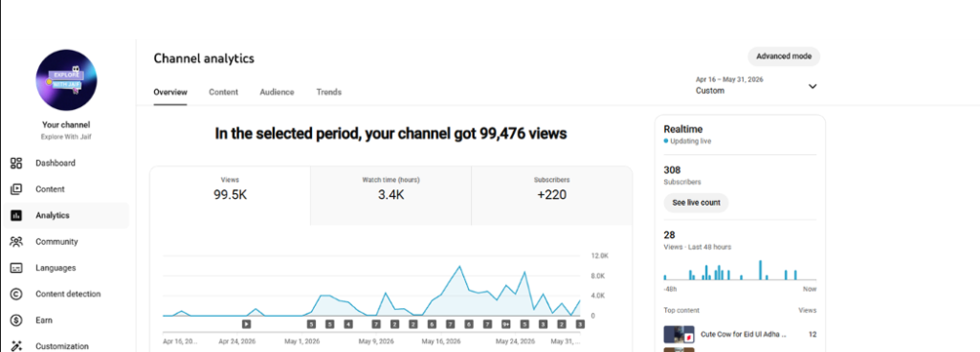Expand the Custom date range dropdown
980x352 pixels.
click(x=813, y=87)
